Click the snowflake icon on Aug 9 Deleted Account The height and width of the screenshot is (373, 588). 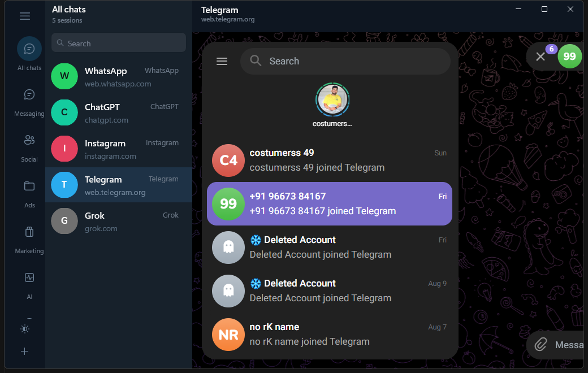[256, 283]
